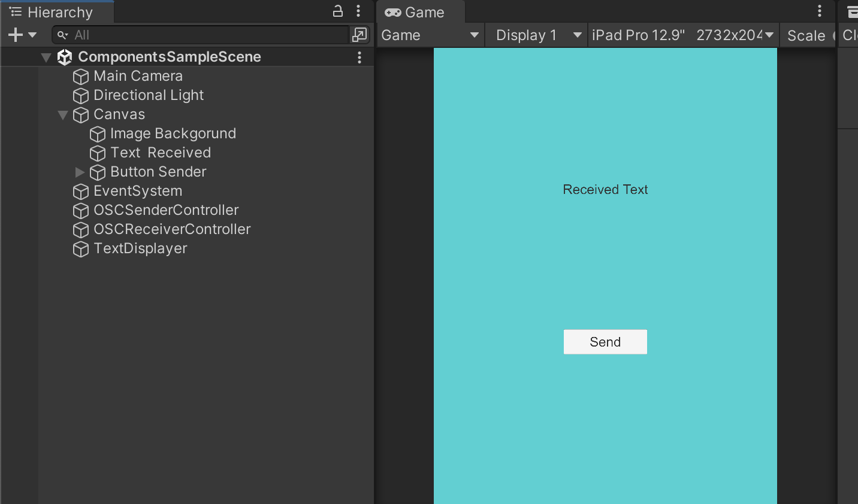Screen dimensions: 858x504
Task: Select Main Camera in the Hierarchy
Action: pos(138,76)
